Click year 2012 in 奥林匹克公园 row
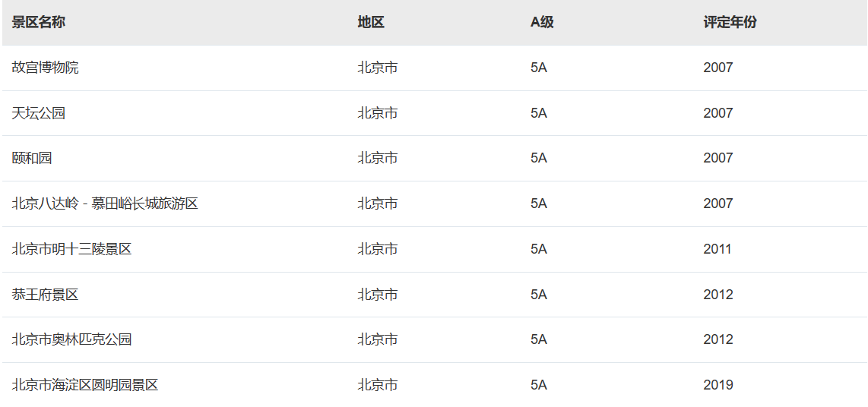This screenshot has height=407, width=868. click(x=718, y=339)
